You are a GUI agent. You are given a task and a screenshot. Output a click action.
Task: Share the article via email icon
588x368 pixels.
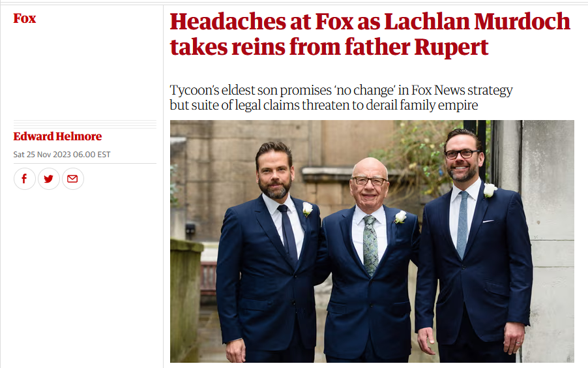point(72,179)
